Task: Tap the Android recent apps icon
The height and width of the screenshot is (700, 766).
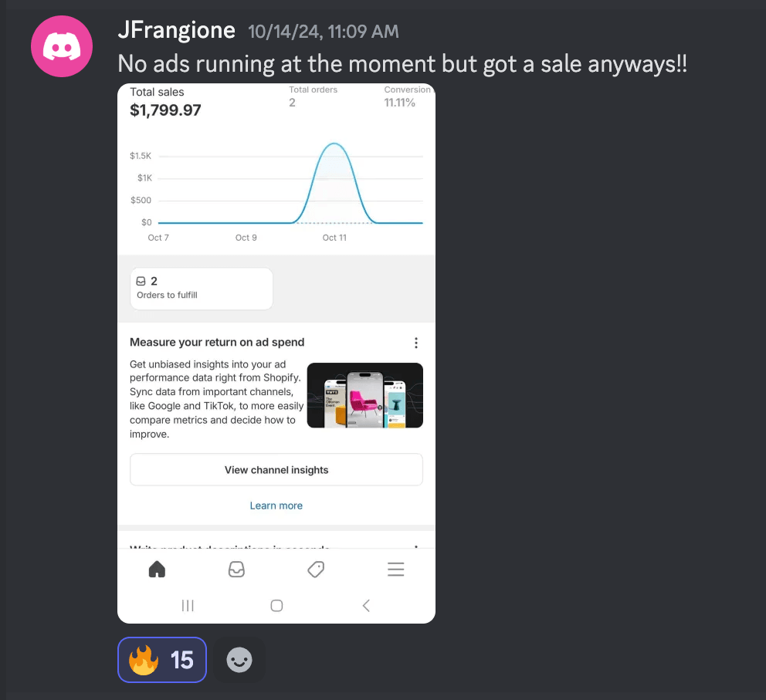Action: click(188, 606)
